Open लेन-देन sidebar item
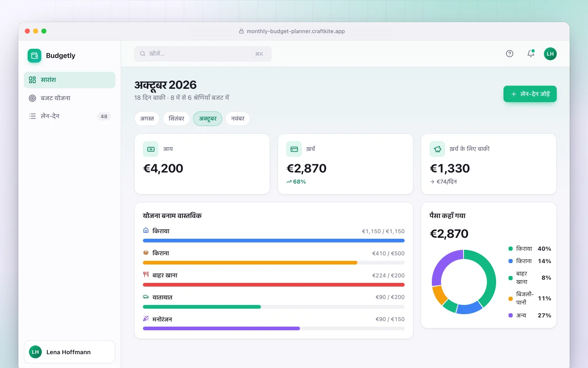Viewport: 588px width, 368px height. [69, 116]
